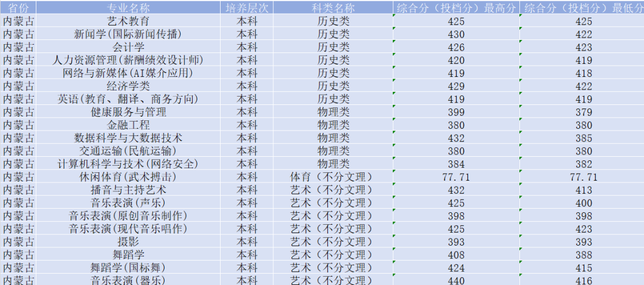The width and height of the screenshot is (644, 285).
Task: Click the 网络与新媒体(AI媒介应用) cell
Action: point(128,73)
